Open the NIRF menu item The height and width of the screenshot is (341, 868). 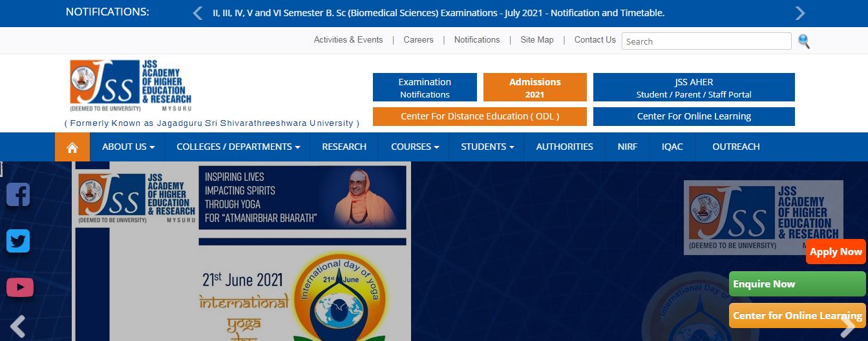[x=628, y=147]
